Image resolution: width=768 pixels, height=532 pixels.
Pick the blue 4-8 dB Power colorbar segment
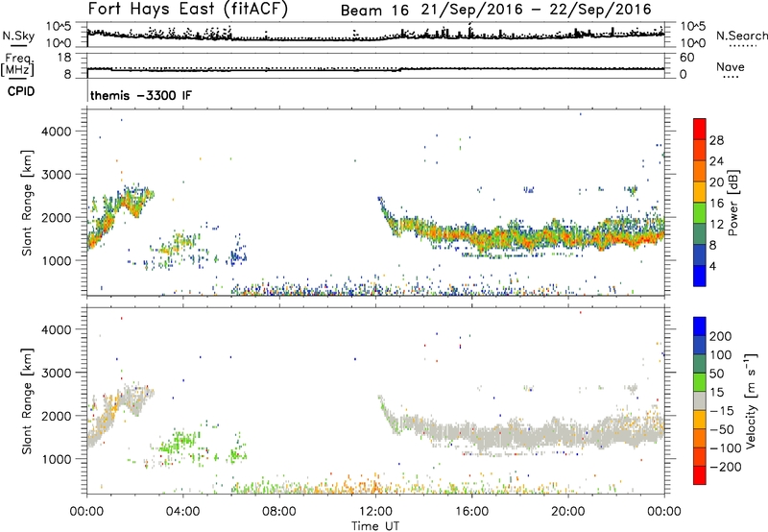point(700,255)
